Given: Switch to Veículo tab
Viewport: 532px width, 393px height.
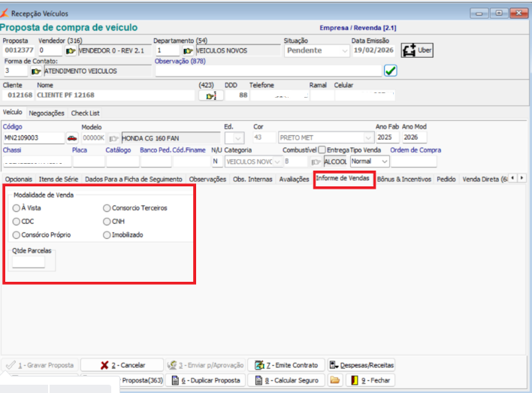Looking at the screenshot, I should pos(13,112).
